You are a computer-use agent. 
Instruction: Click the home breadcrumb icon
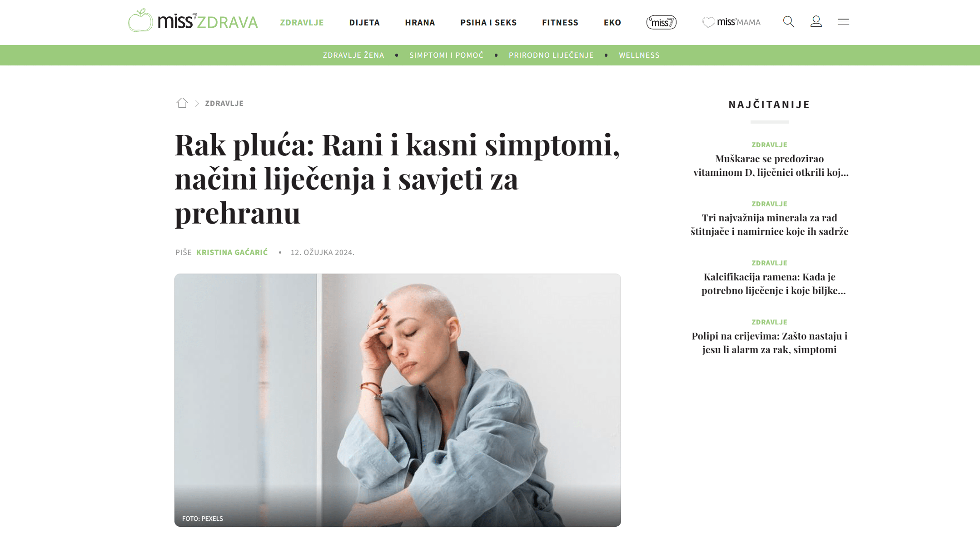click(x=182, y=103)
